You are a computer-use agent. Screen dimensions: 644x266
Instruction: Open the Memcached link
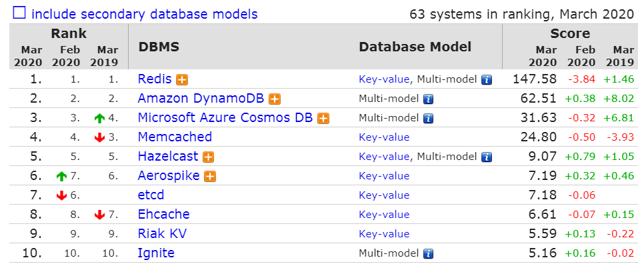click(x=175, y=137)
